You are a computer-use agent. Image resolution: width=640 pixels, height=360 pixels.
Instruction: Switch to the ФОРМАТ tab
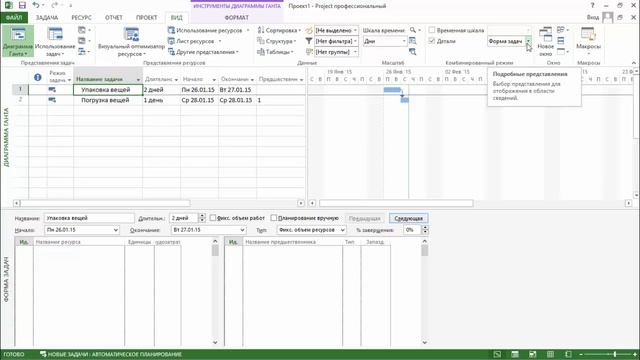coord(236,18)
